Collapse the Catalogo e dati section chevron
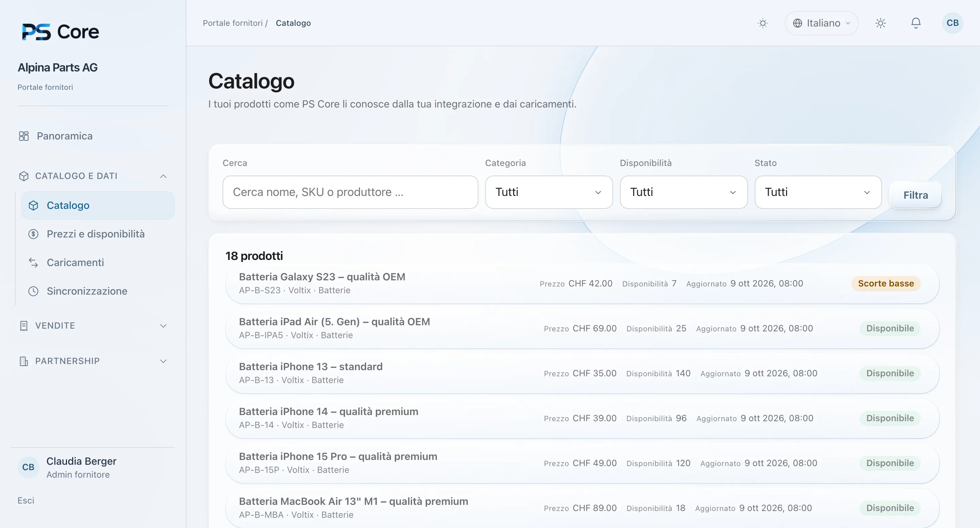 pyautogui.click(x=163, y=176)
